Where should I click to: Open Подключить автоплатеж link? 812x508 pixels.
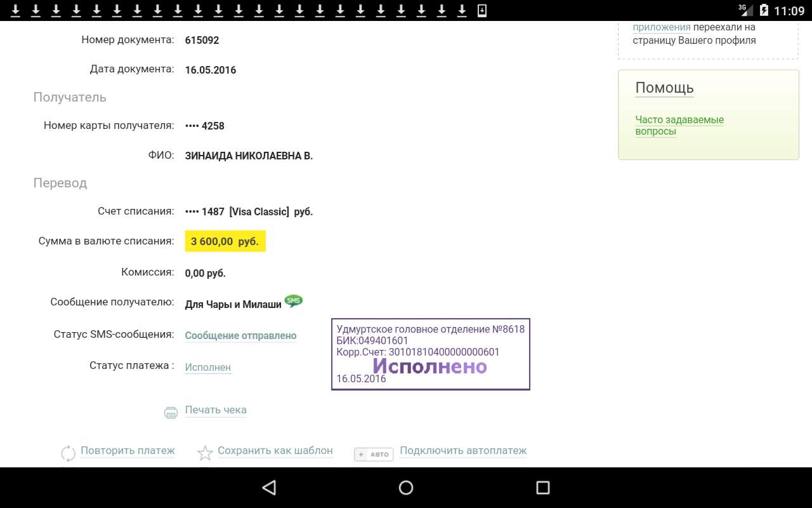tap(463, 451)
